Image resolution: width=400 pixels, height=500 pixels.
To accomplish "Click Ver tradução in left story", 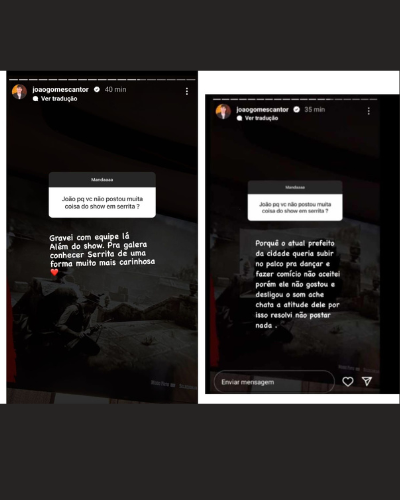I will click(59, 99).
